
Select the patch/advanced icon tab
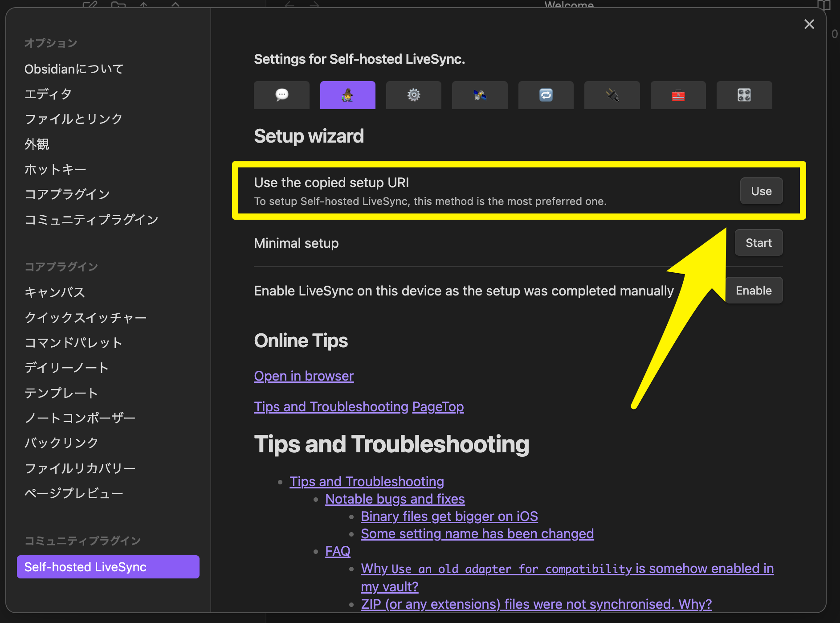pos(744,95)
